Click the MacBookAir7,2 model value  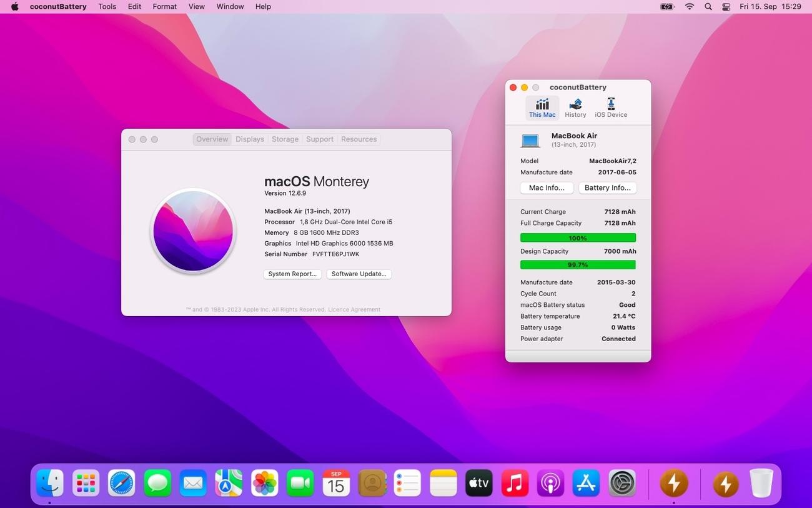pyautogui.click(x=613, y=161)
